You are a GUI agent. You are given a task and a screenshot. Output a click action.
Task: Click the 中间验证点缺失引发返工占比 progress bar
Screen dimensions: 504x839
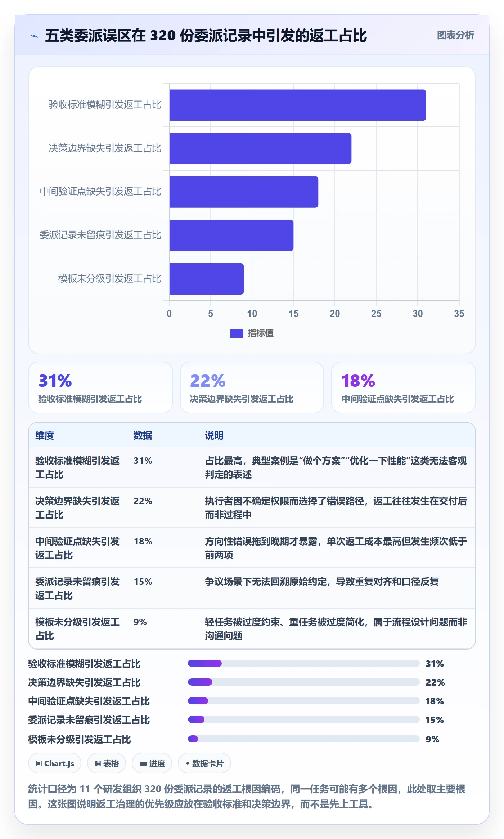pos(303,701)
